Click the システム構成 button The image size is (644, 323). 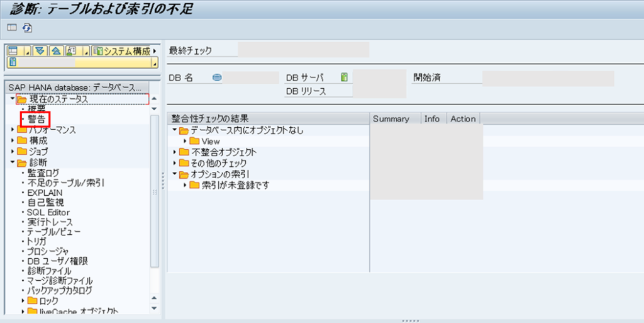122,51
